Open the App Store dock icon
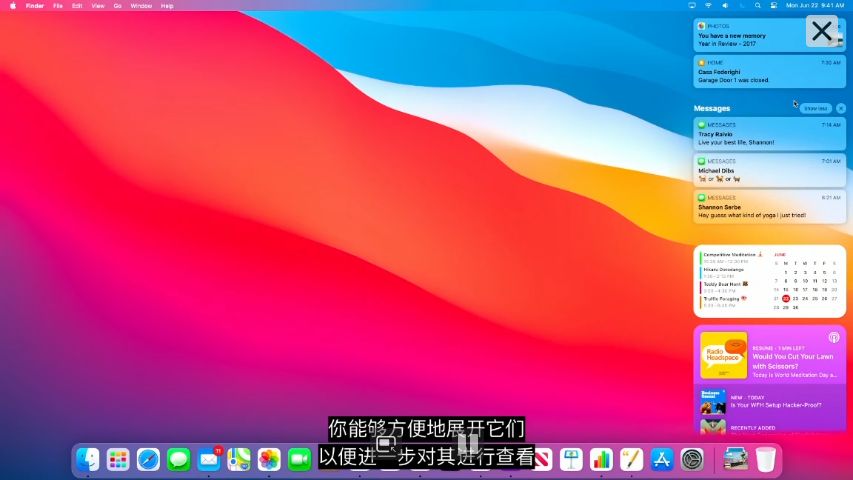Screen dimensions: 853x480 (x=661, y=459)
